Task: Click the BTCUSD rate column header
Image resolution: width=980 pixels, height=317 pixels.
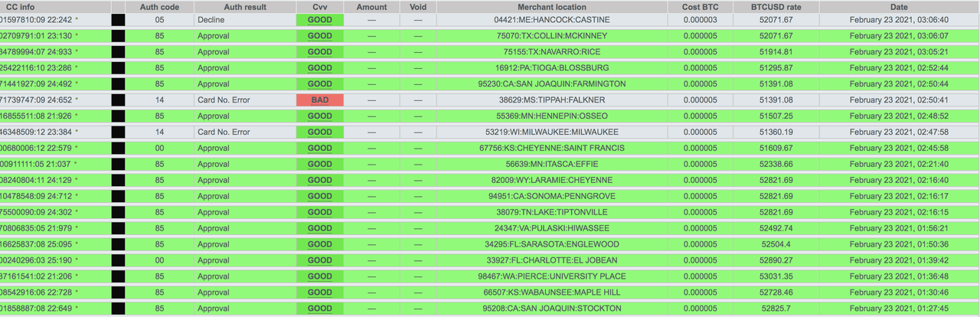Action: point(776,6)
